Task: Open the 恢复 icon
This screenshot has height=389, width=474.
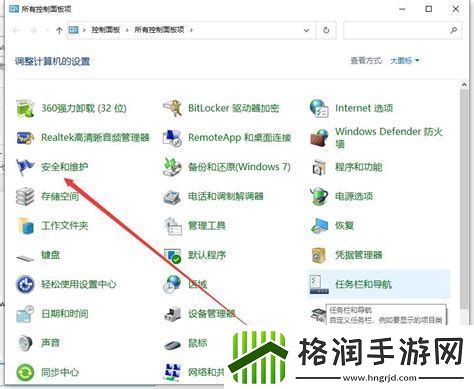Action: (x=319, y=226)
